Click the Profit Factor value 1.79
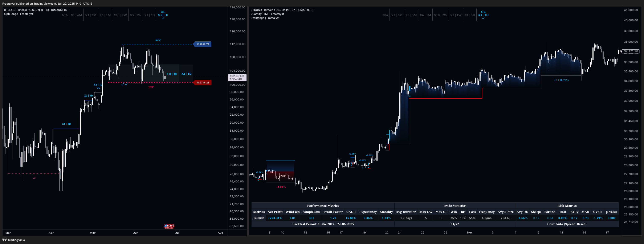The width and height of the screenshot is (644, 244). tap(333, 218)
